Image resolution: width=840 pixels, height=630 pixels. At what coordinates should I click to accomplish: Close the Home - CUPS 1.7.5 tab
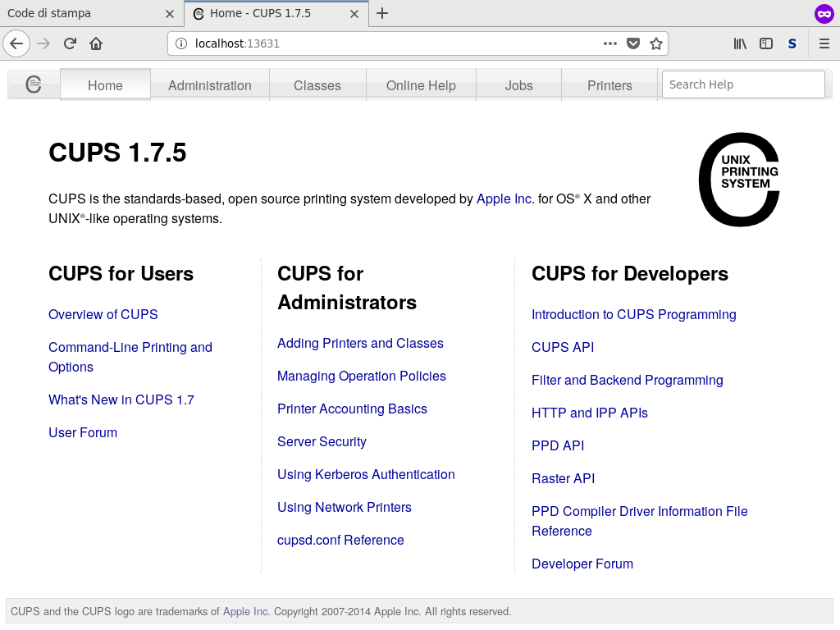coord(354,14)
